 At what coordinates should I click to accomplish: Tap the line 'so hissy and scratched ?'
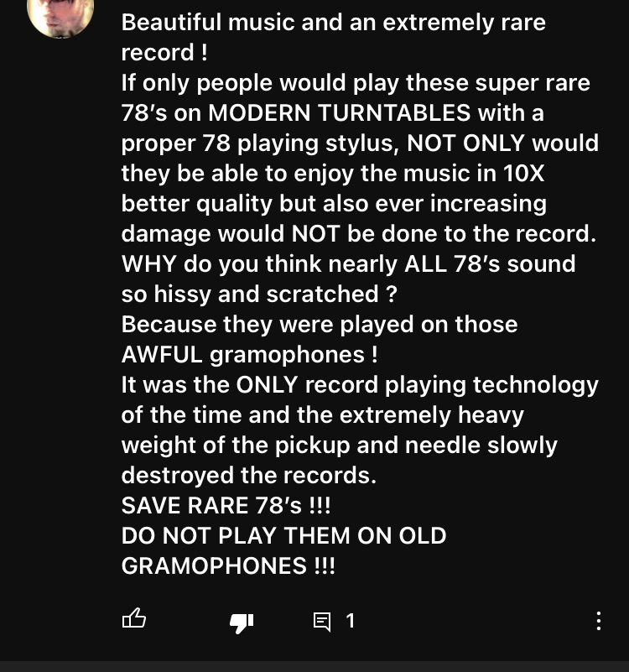[x=259, y=294]
